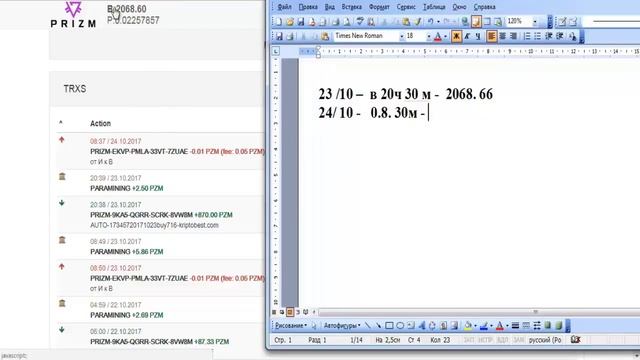Click the Line tool in Drawing toolbar
The image size is (640, 360).
click(x=368, y=325)
